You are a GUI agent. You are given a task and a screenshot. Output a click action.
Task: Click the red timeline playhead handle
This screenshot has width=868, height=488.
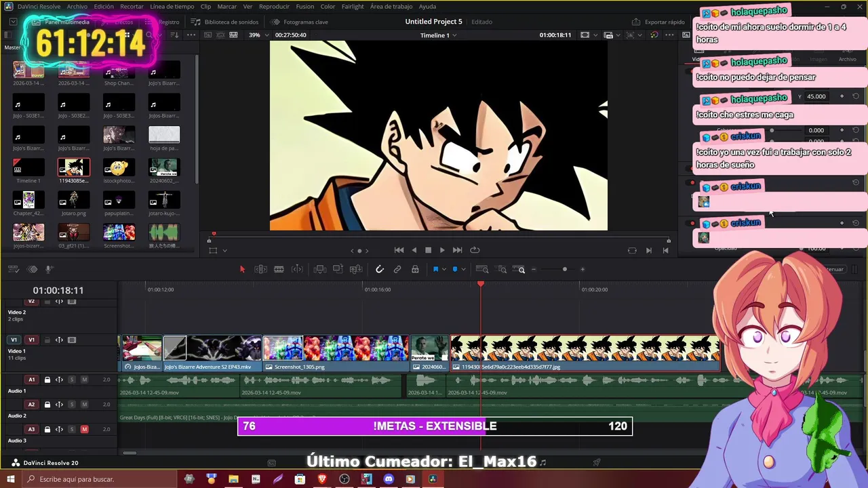481,285
